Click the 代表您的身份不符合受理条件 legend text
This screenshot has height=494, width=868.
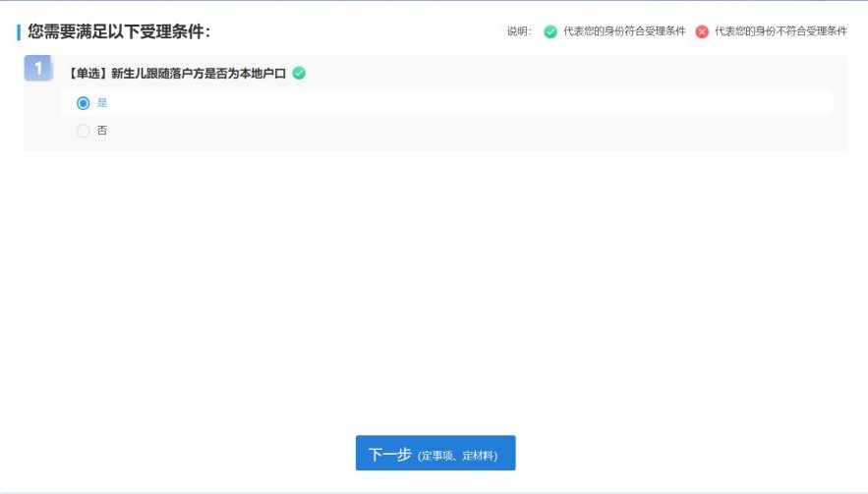point(781,31)
